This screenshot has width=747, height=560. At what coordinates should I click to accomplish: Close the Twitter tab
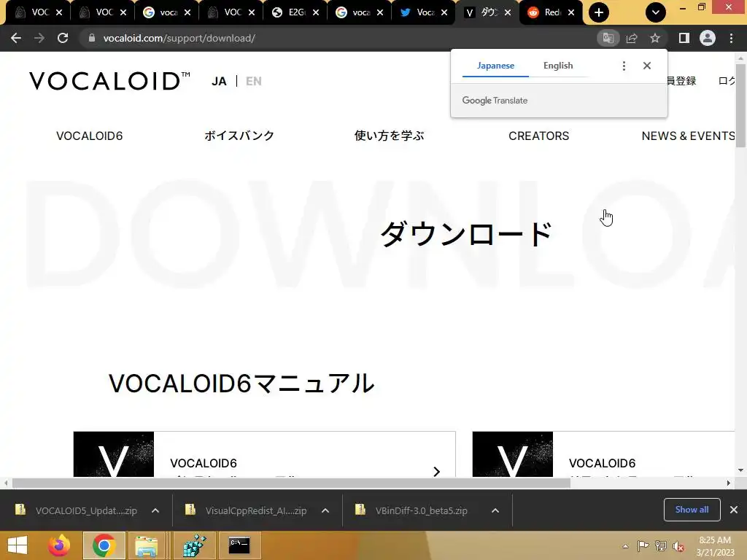click(444, 12)
